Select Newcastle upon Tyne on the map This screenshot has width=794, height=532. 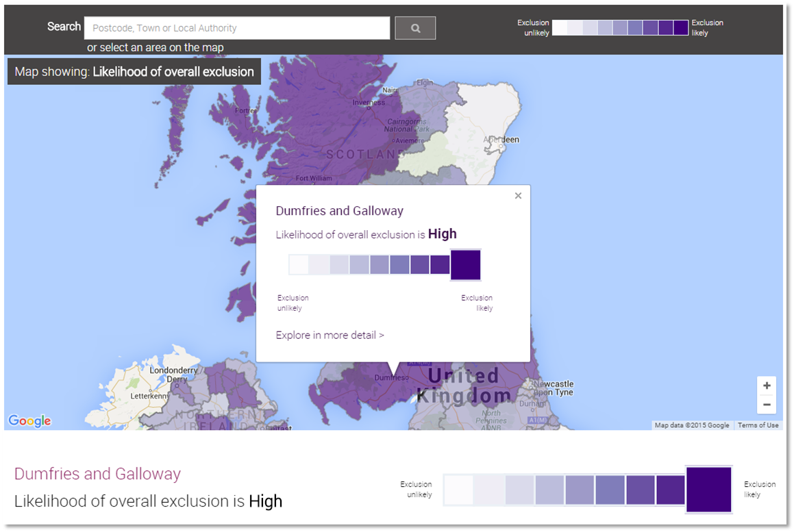[x=553, y=388]
